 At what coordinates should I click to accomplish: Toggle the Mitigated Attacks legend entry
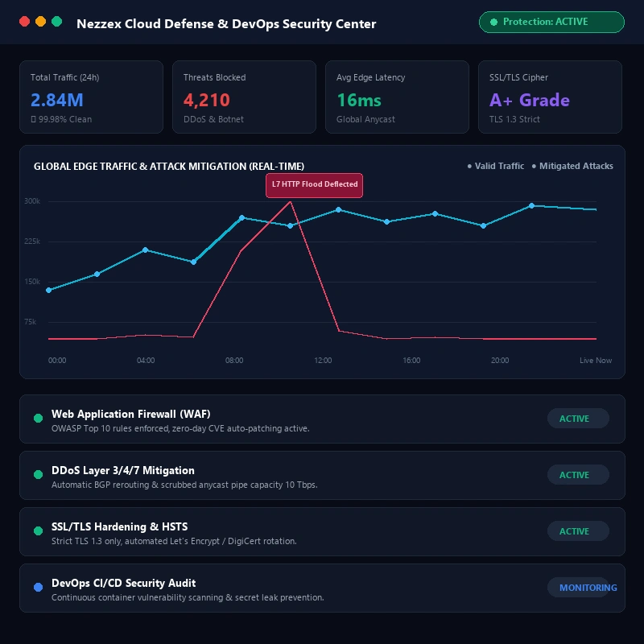click(x=572, y=166)
